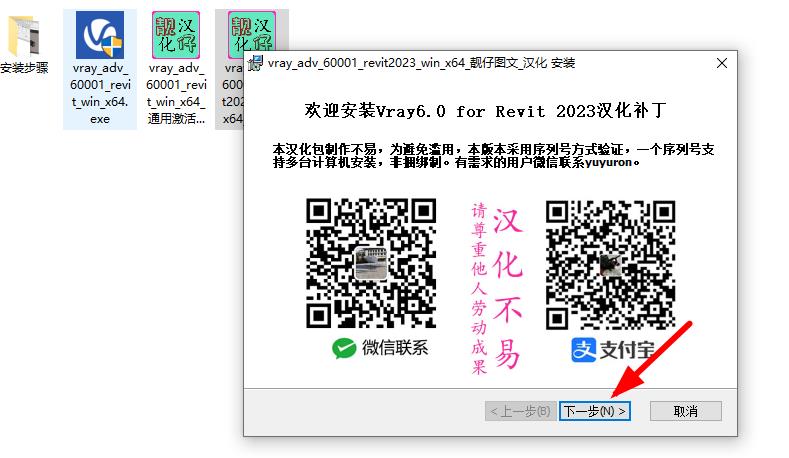Click the Alipay QR code image

(x=610, y=265)
